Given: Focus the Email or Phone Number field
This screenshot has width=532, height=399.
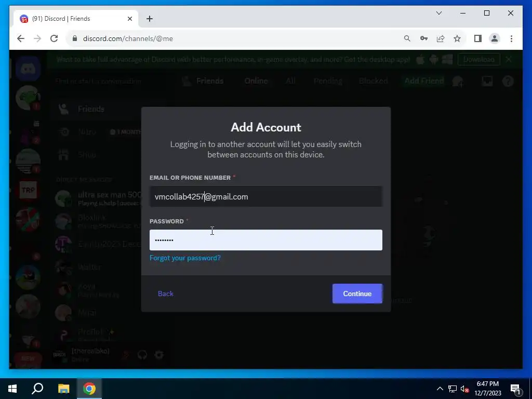Looking at the screenshot, I should [265, 196].
